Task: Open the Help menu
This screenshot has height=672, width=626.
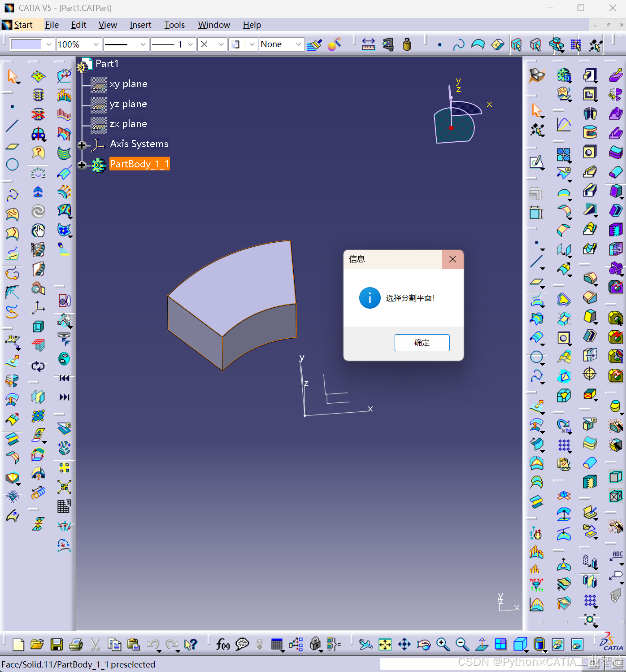Action: coord(252,25)
